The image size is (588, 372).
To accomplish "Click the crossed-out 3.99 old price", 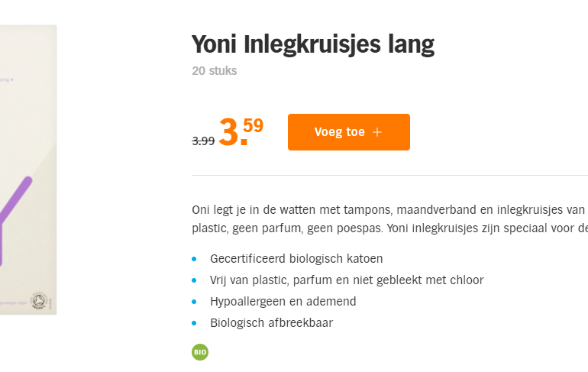I will coord(203,141).
